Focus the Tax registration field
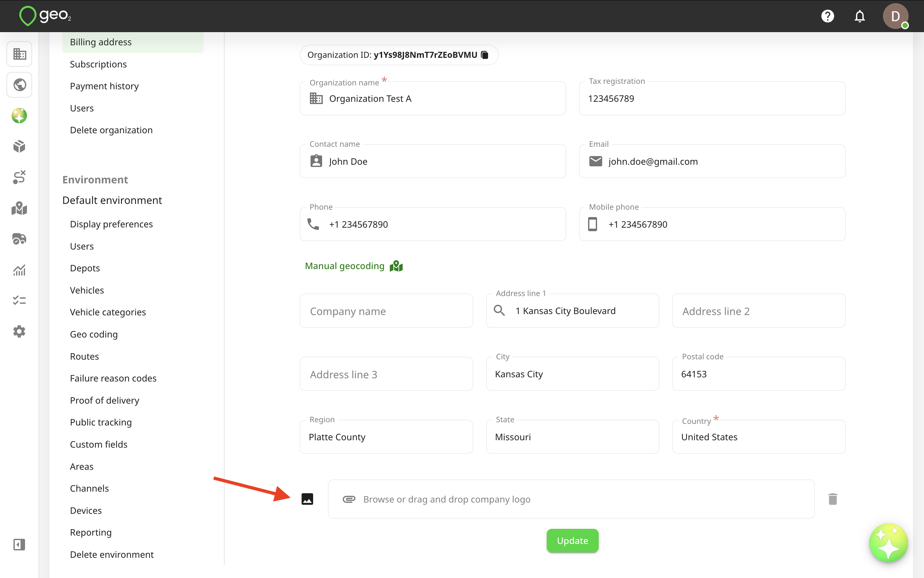Image resolution: width=924 pixels, height=578 pixels. click(x=712, y=98)
